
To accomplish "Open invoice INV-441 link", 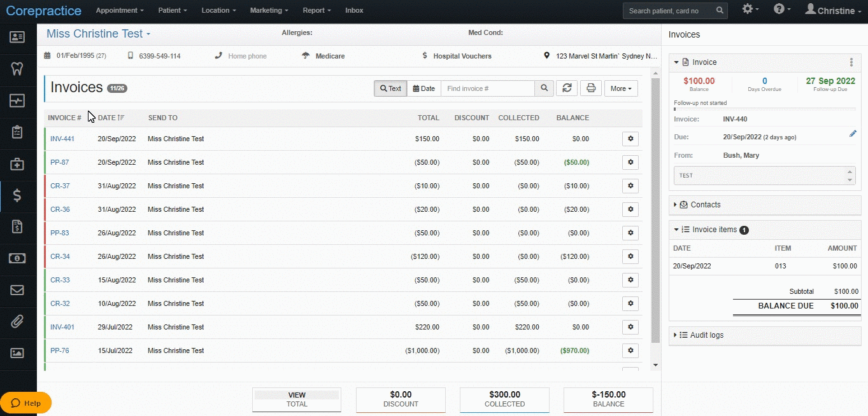I will pyautogui.click(x=62, y=139).
